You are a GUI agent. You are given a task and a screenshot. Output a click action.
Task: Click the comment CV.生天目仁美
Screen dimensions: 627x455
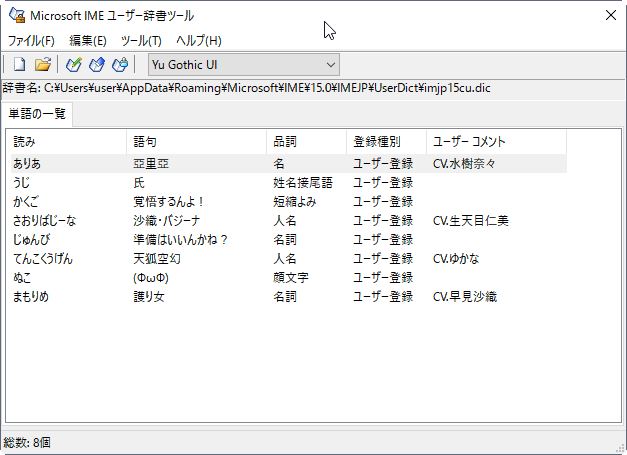pos(471,221)
